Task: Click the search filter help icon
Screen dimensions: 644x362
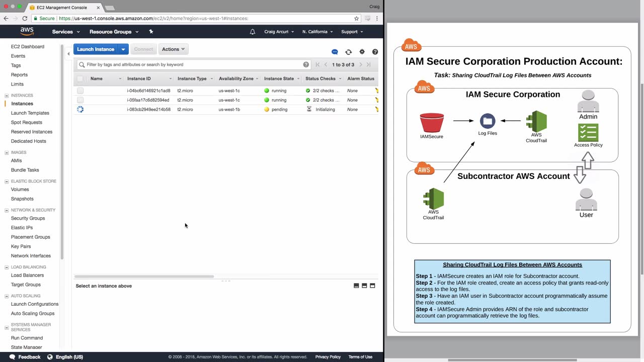Action: [x=306, y=64]
